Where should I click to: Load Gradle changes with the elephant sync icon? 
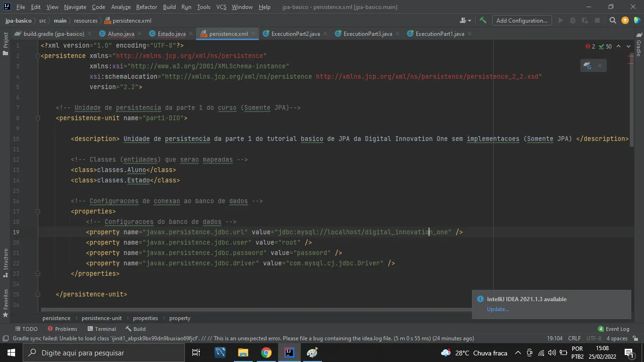(587, 66)
